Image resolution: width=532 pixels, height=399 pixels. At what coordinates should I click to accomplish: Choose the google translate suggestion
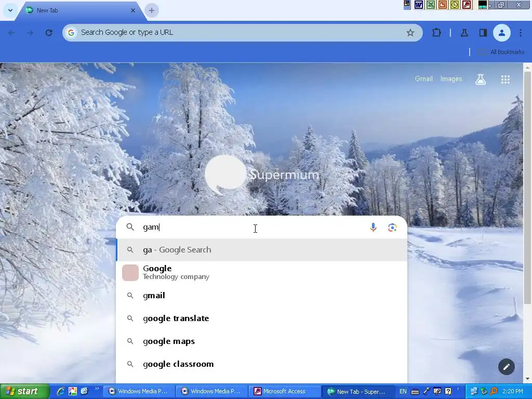[x=262, y=318]
